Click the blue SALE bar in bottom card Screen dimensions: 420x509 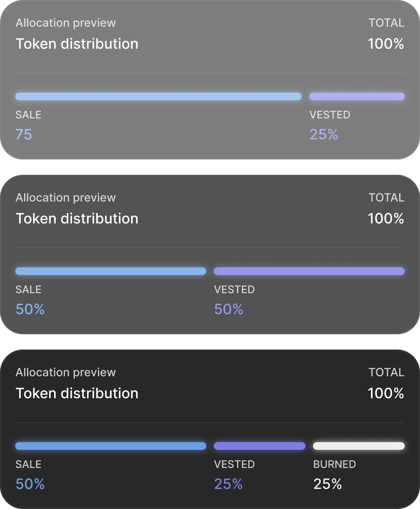point(111,446)
